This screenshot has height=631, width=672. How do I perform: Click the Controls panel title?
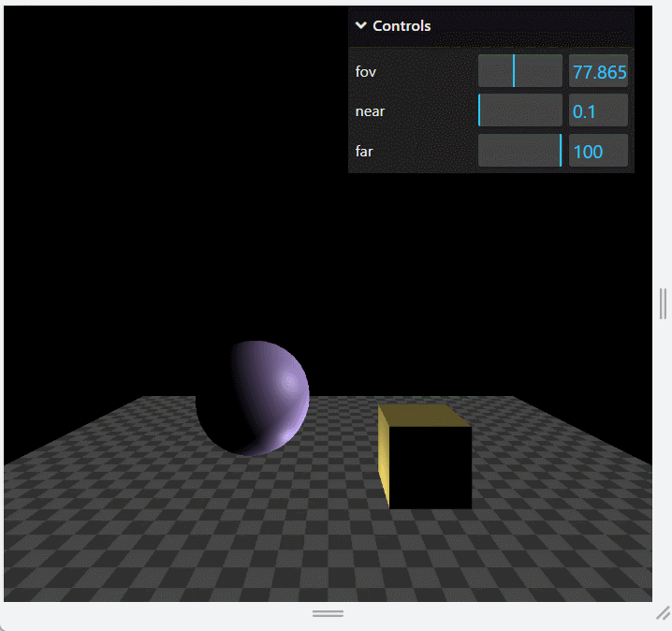click(x=402, y=26)
